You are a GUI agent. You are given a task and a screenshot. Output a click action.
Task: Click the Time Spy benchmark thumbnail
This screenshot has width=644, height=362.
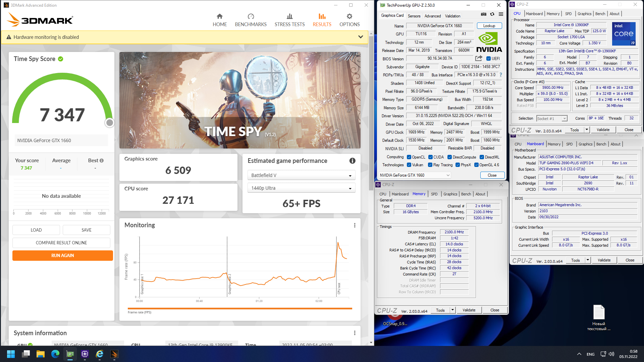(240, 100)
